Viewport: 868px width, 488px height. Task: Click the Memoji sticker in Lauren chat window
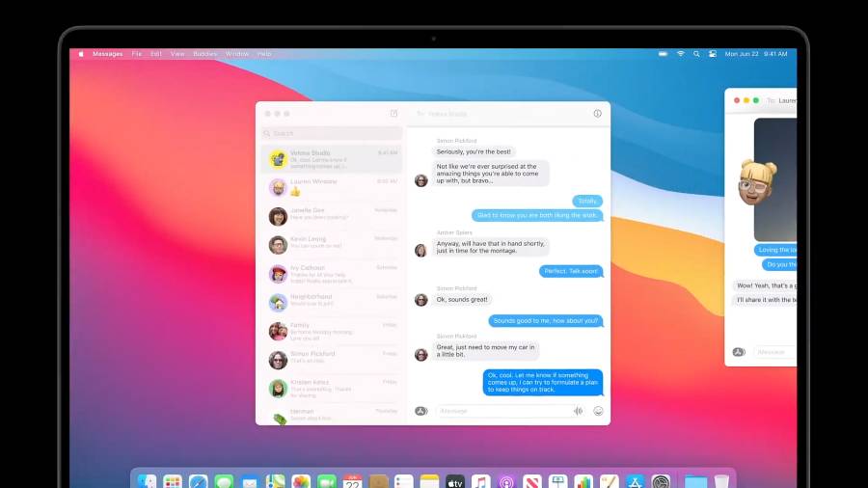pyautogui.click(x=757, y=182)
